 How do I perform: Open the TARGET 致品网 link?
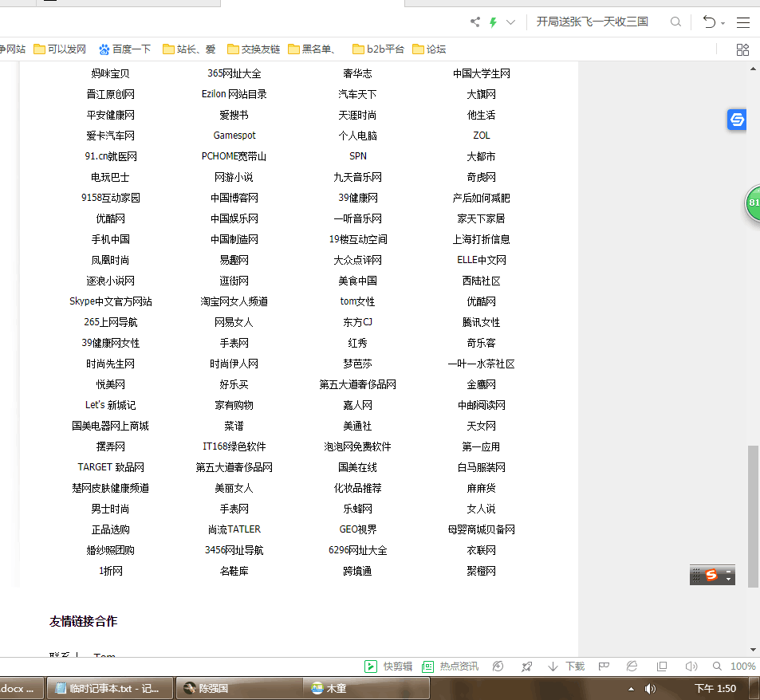(111, 467)
